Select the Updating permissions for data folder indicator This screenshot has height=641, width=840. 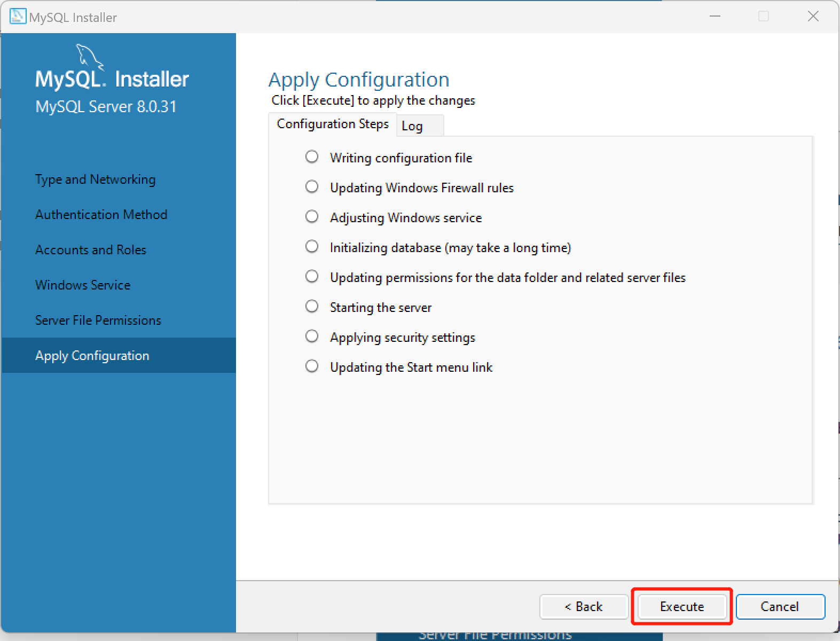coord(312,276)
